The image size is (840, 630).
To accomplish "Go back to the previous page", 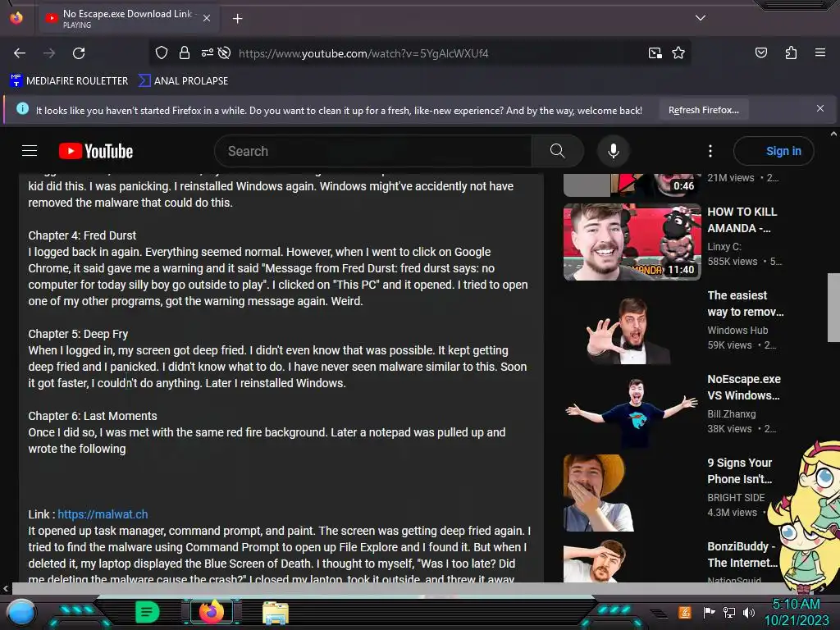I will tap(20, 53).
